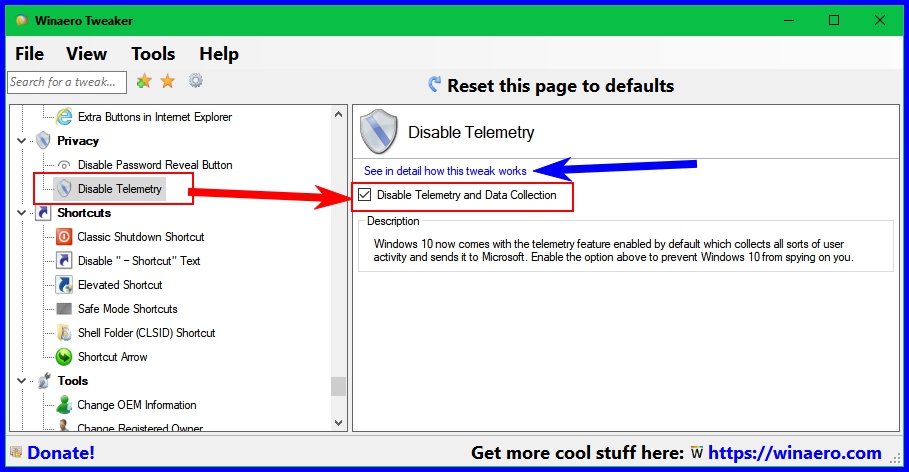
Task: Open the View menu
Action: click(x=86, y=54)
